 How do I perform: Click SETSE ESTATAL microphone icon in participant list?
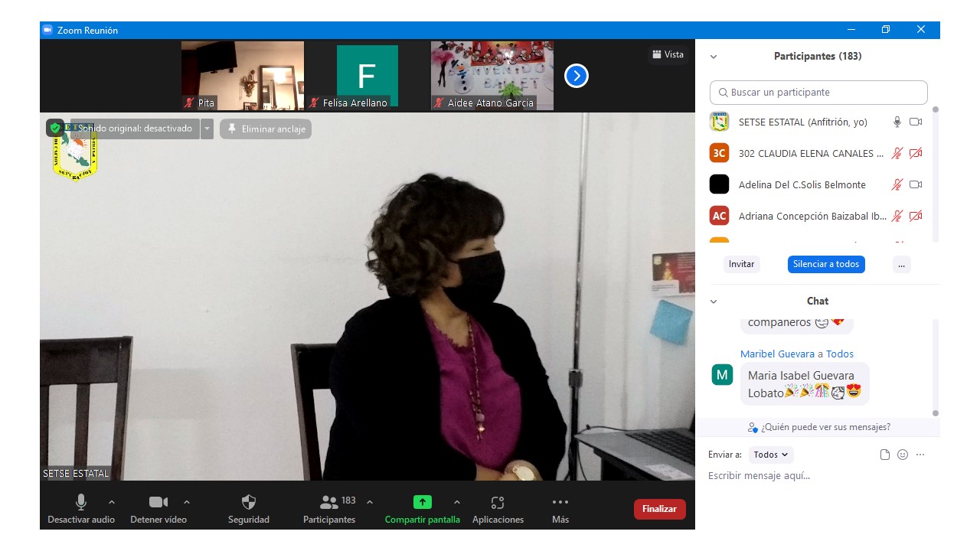coord(897,122)
